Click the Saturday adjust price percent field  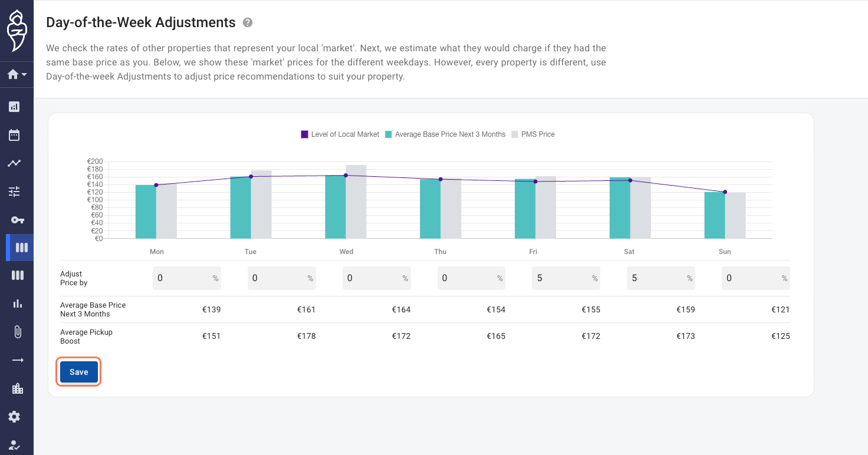[661, 278]
